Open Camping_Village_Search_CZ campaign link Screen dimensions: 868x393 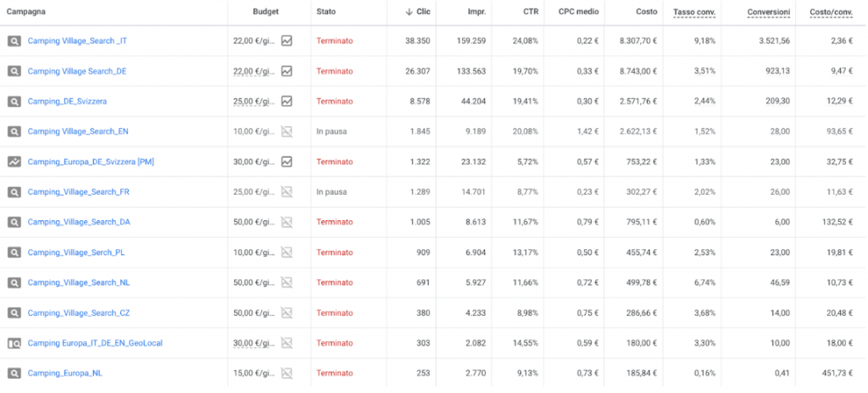coord(78,313)
